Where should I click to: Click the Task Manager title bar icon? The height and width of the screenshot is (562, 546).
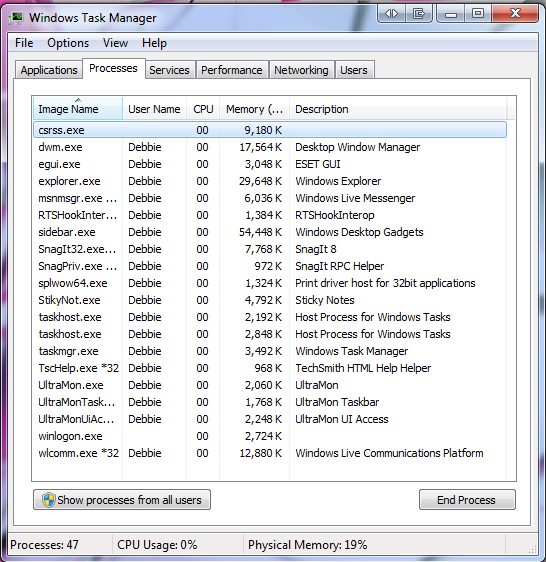click(16, 18)
